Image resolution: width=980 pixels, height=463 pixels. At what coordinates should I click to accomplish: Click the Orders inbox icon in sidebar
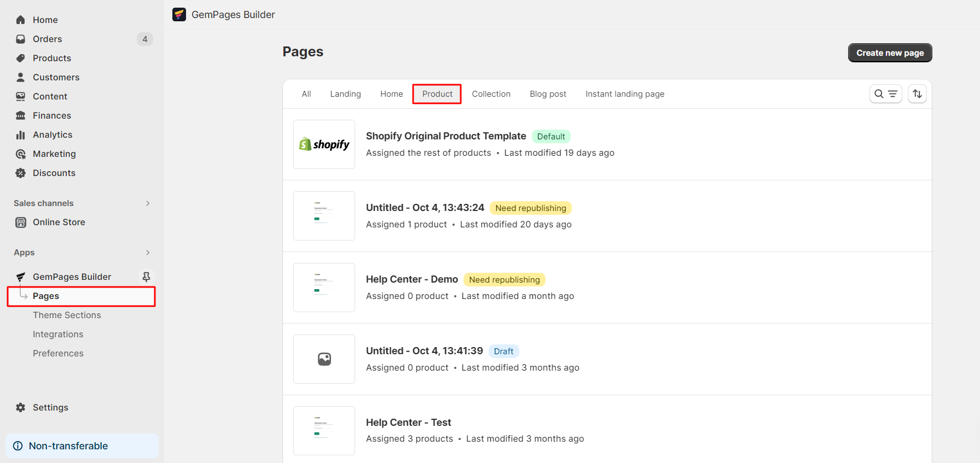pyautogui.click(x=21, y=39)
